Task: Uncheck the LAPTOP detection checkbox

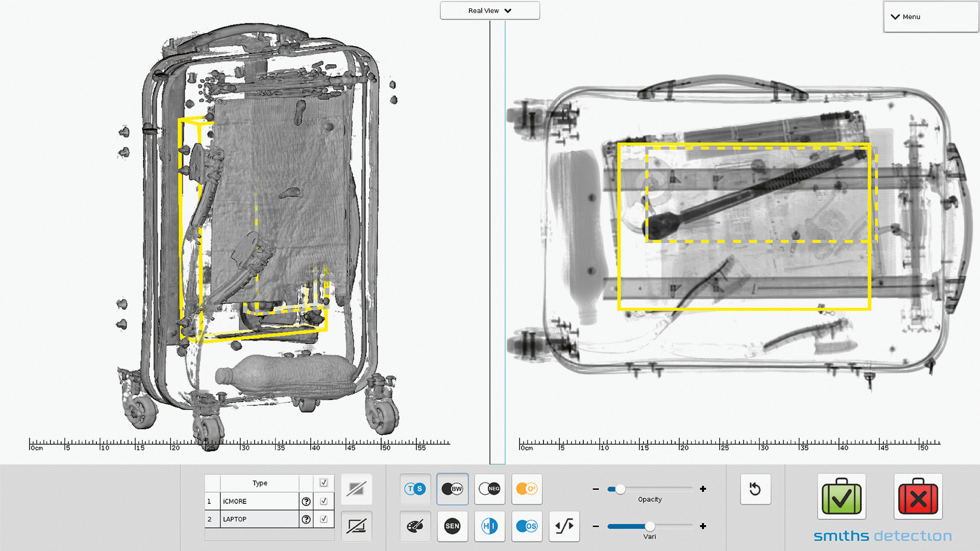Action: point(324,519)
